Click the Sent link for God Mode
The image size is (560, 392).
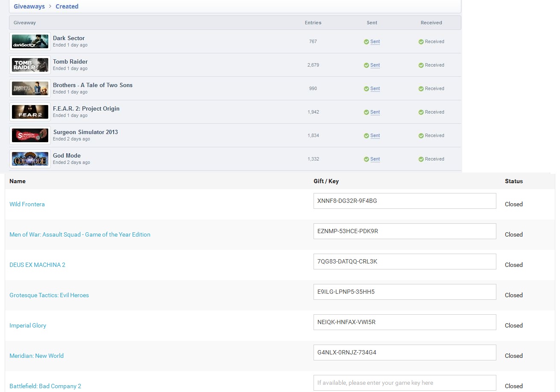click(375, 159)
